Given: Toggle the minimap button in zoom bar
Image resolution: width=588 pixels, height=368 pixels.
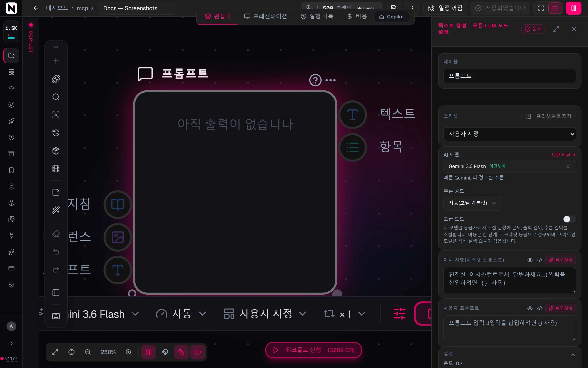Looking at the screenshot, I should [x=149, y=352].
